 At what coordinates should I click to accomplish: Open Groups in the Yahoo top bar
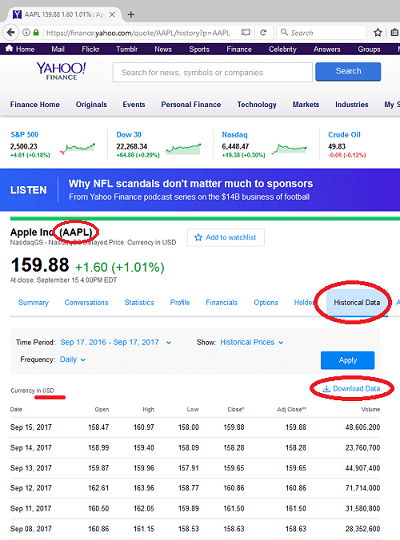click(x=369, y=49)
